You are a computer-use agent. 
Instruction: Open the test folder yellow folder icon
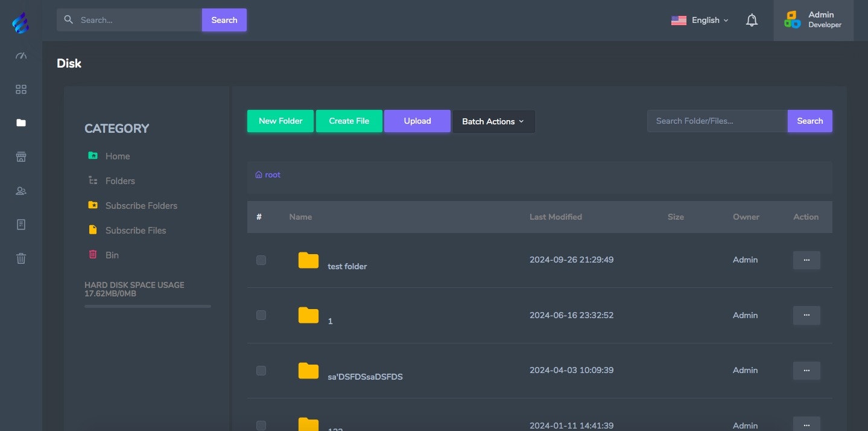pos(308,260)
